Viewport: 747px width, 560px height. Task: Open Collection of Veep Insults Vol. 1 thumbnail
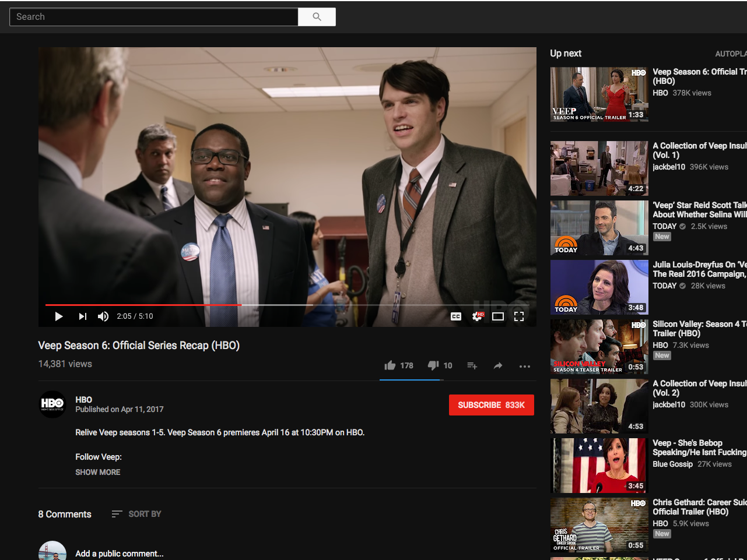pyautogui.click(x=599, y=168)
